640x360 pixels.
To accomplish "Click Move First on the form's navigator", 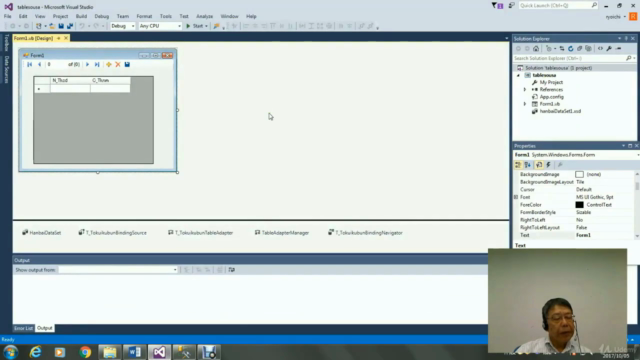I will pos(29,64).
